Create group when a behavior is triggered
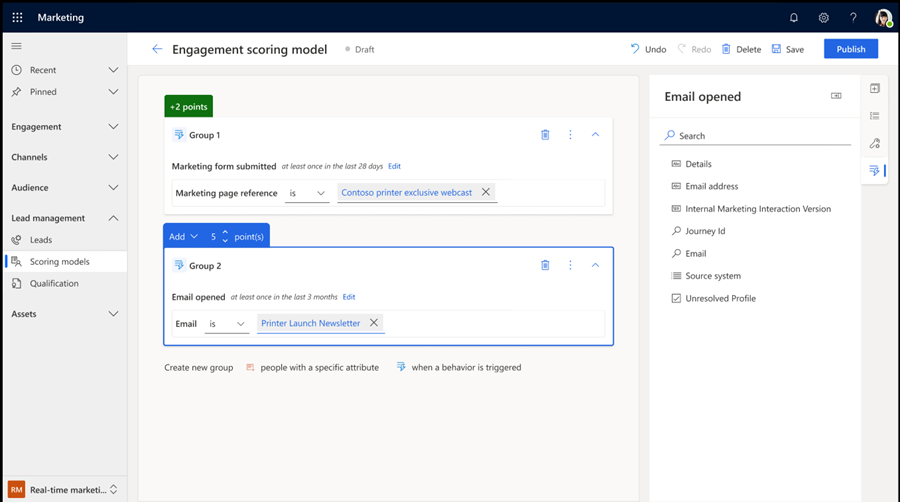The height and width of the screenshot is (502, 900). [x=459, y=368]
